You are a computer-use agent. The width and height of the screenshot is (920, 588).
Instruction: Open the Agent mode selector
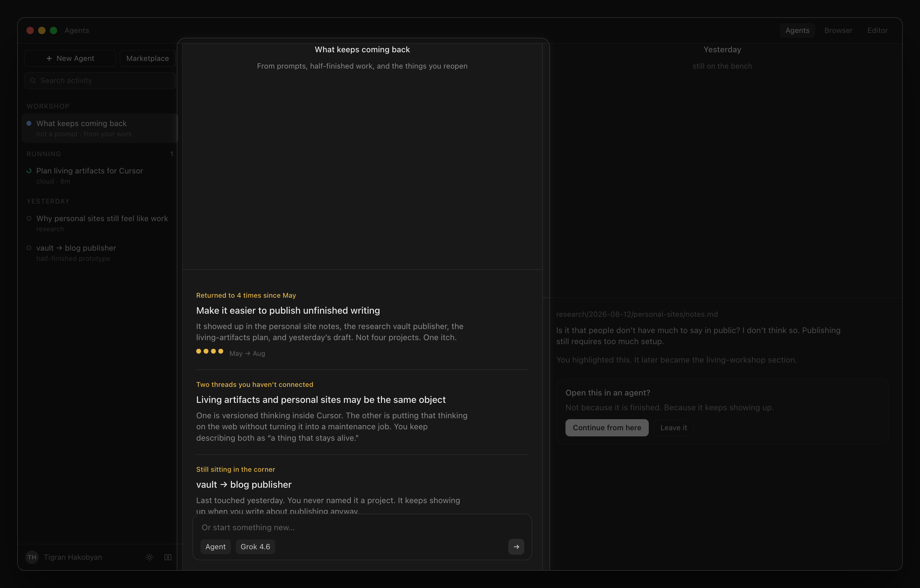click(216, 547)
